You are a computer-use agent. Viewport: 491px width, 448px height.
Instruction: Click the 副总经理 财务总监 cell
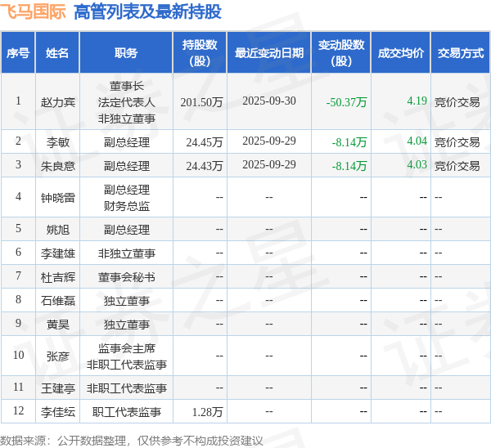pyautogui.click(x=127, y=198)
